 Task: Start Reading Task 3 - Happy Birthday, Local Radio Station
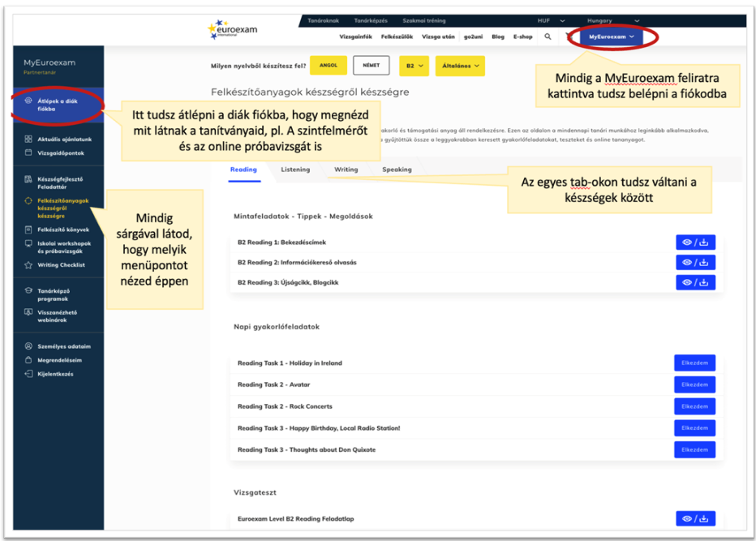pyautogui.click(x=695, y=427)
